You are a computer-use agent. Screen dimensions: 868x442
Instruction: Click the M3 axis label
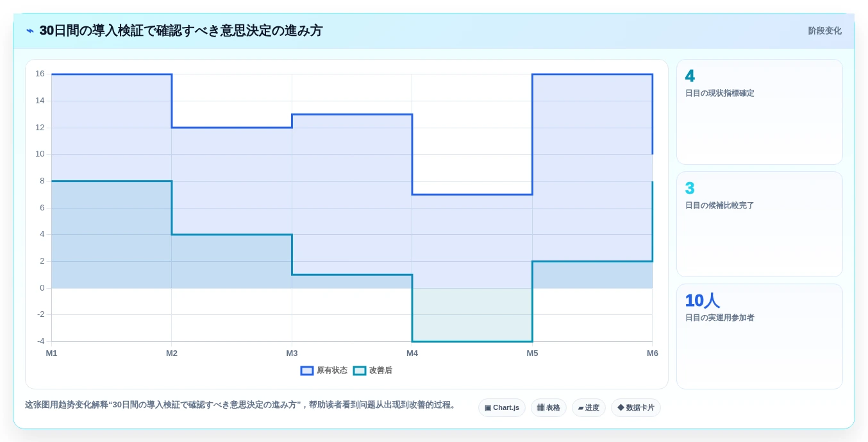pyautogui.click(x=292, y=353)
